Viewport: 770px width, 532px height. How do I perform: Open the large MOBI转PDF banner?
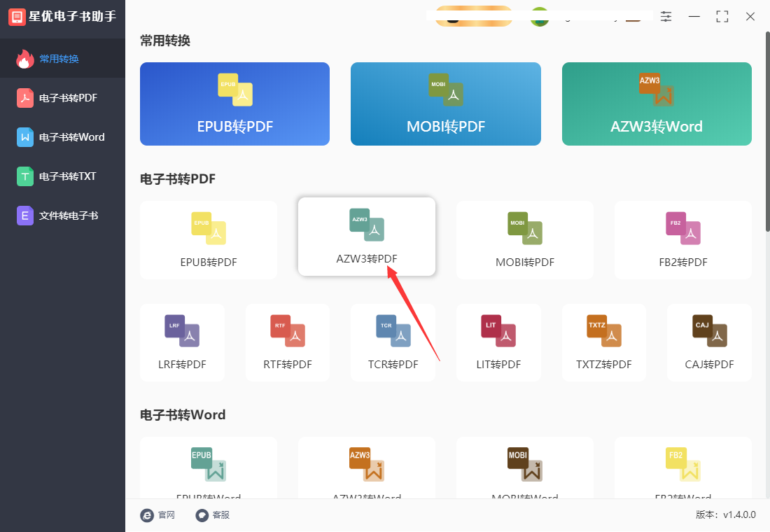click(x=445, y=104)
